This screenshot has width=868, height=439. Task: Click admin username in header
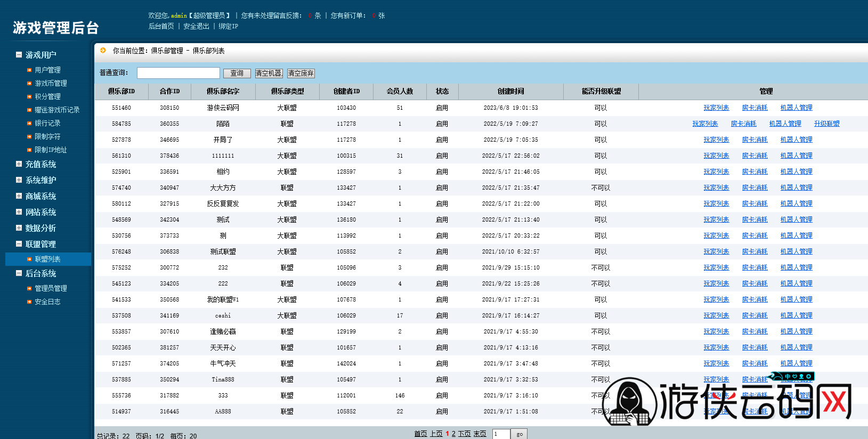[x=179, y=16]
